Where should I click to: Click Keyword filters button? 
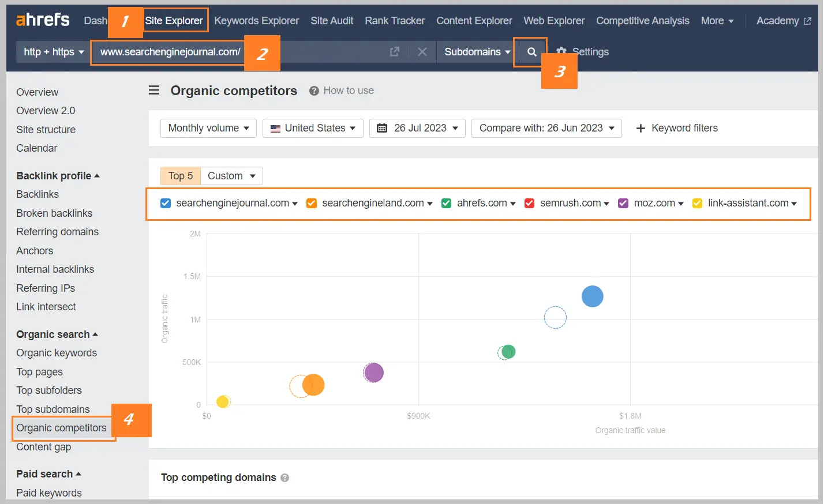[677, 128]
